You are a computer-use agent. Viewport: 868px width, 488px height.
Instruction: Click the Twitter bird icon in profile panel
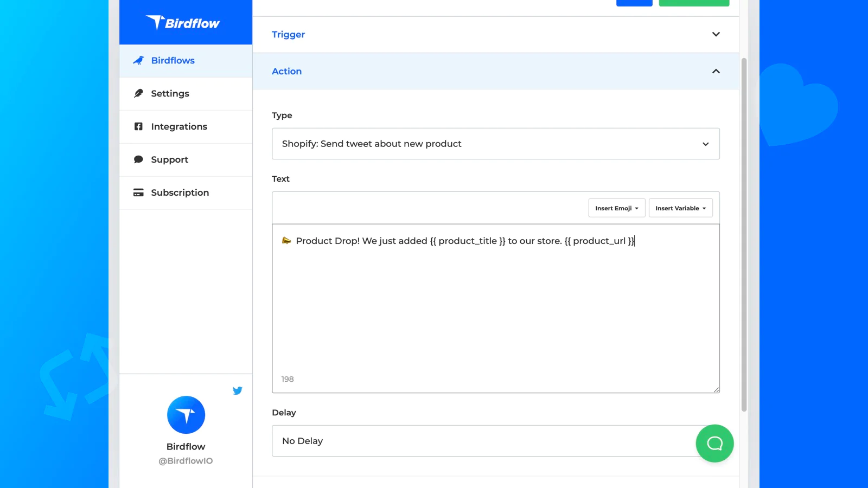coord(238,390)
